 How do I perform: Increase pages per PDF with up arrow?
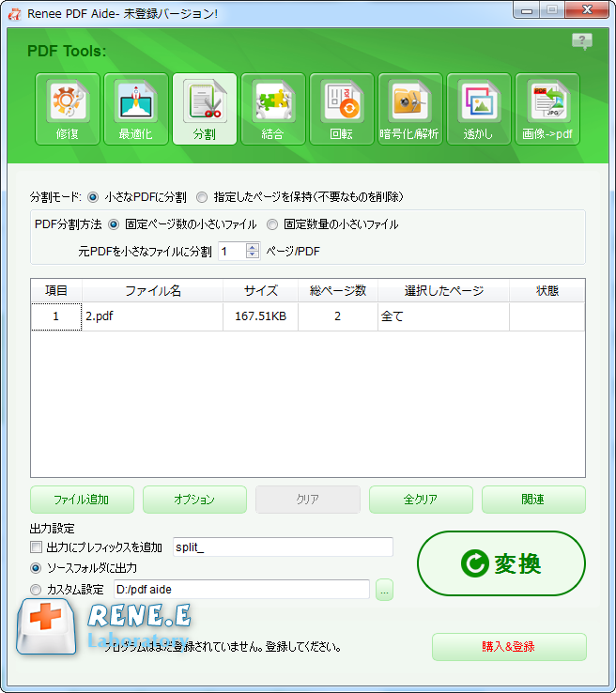(253, 247)
